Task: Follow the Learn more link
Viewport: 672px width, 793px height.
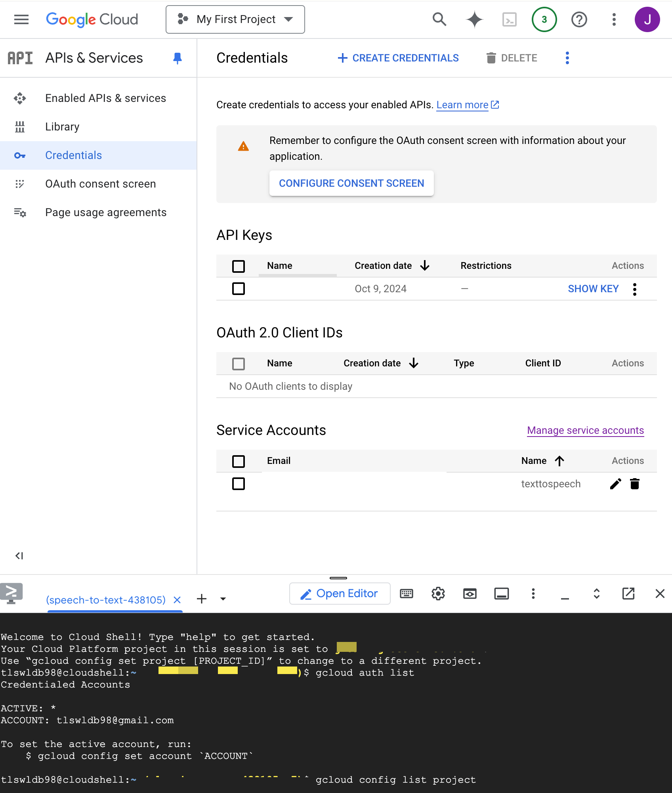Action: pyautogui.click(x=468, y=105)
